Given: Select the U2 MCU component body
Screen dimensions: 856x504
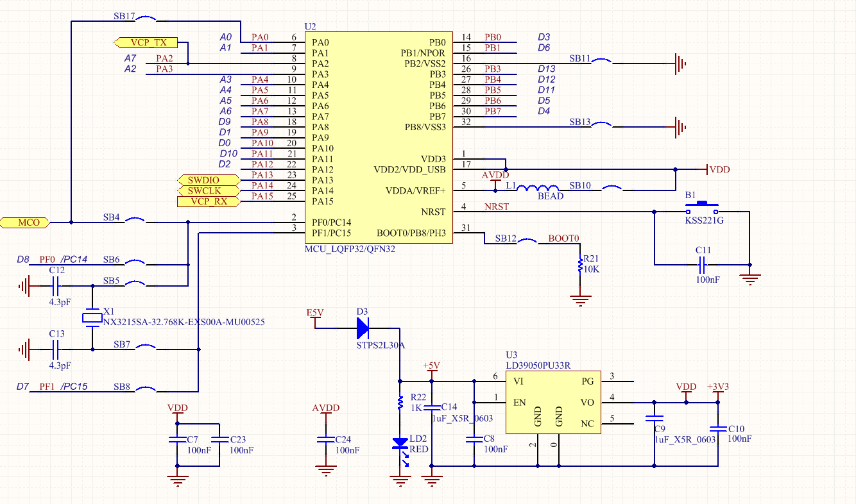Looking at the screenshot, I should [379, 138].
